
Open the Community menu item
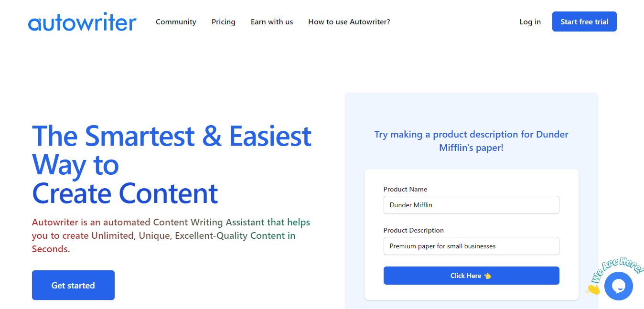tap(176, 22)
